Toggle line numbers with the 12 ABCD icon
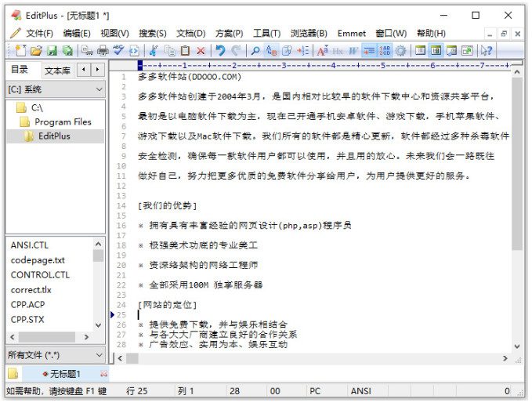532x406 pixels. pos(385,51)
